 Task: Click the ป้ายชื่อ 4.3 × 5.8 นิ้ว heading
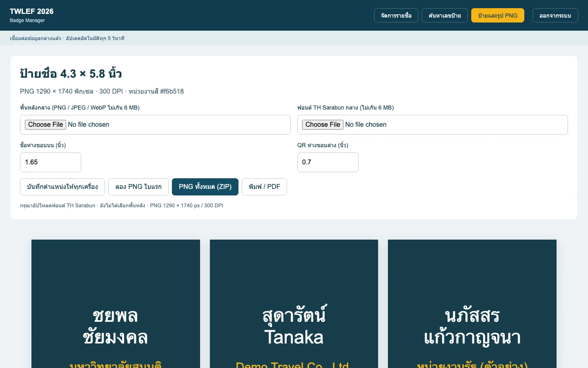coord(71,74)
